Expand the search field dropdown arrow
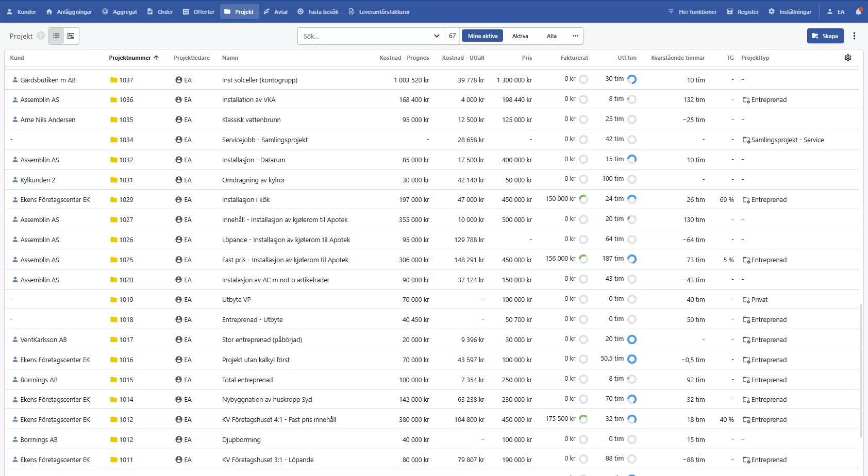 pyautogui.click(x=437, y=36)
